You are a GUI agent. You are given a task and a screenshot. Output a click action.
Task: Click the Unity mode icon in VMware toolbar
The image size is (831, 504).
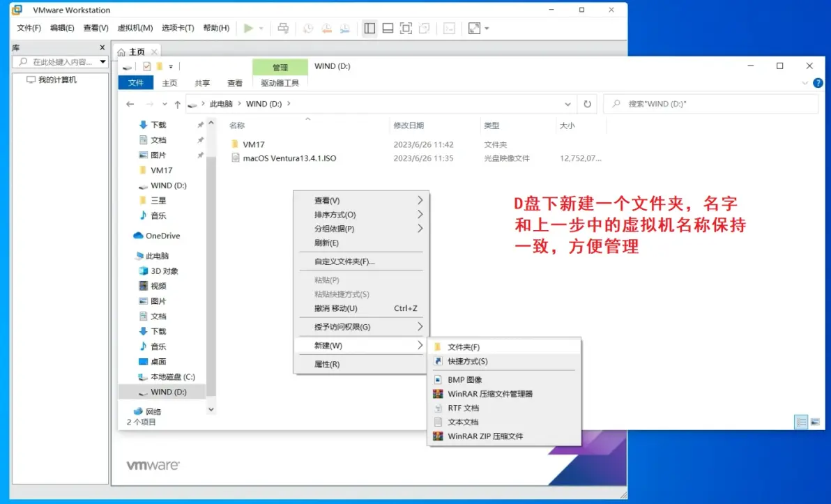tap(424, 28)
